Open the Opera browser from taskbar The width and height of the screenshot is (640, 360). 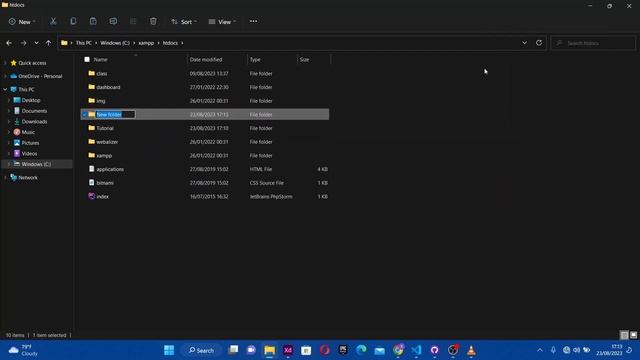324,350
